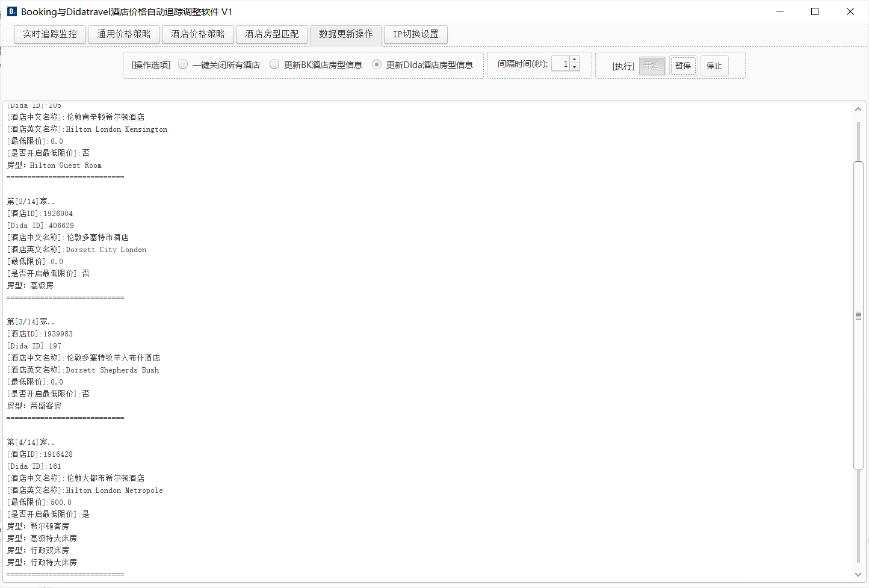The width and height of the screenshot is (869, 588).
Task: Click the vertical scrollbar thumb in the log
Action: pyautogui.click(x=858, y=315)
